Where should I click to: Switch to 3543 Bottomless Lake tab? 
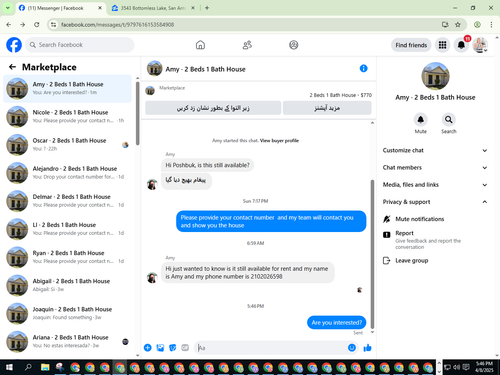(x=153, y=8)
